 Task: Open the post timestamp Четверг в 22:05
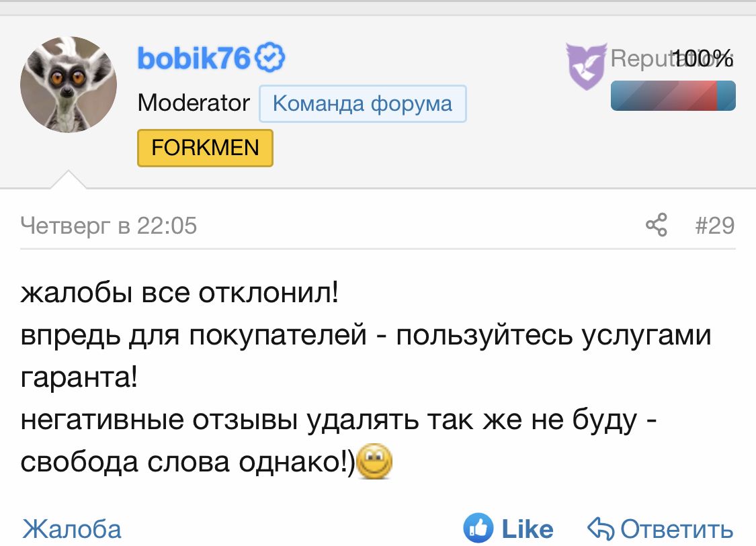(x=108, y=226)
